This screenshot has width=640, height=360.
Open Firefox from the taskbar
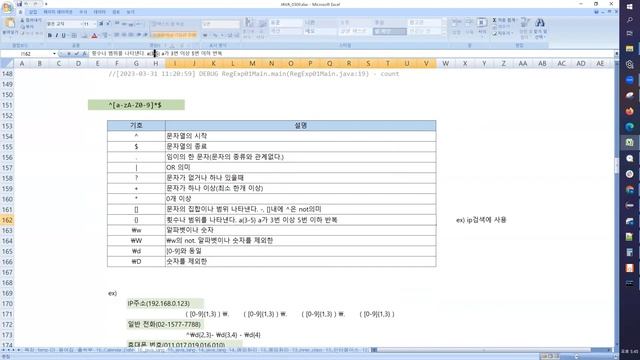630,111
